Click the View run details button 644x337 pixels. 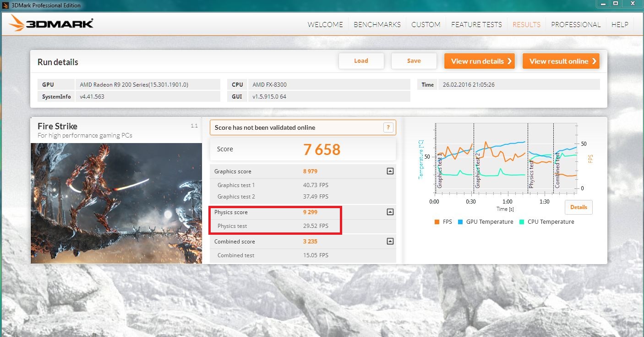pyautogui.click(x=480, y=61)
